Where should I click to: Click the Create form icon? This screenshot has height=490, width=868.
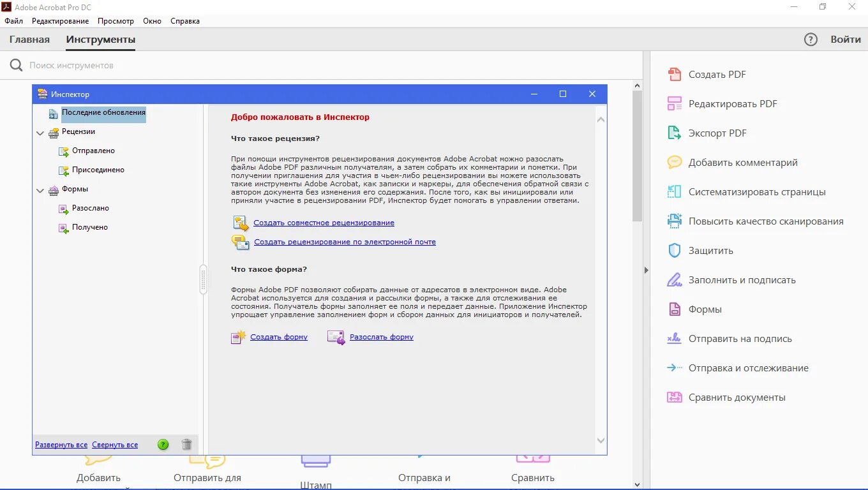(x=238, y=337)
